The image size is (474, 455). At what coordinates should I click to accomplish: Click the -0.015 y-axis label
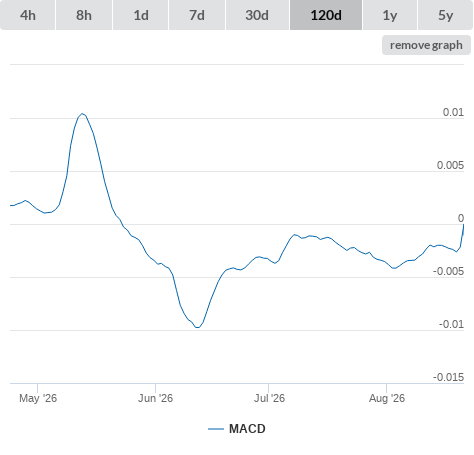pos(448,377)
